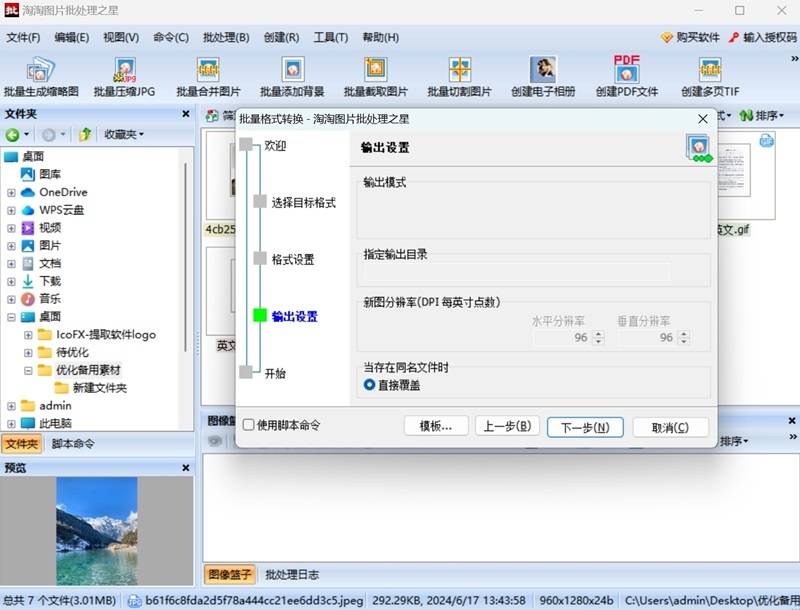Open the 创建PDF文件 tool
This screenshot has width=800, height=610.
(627, 75)
